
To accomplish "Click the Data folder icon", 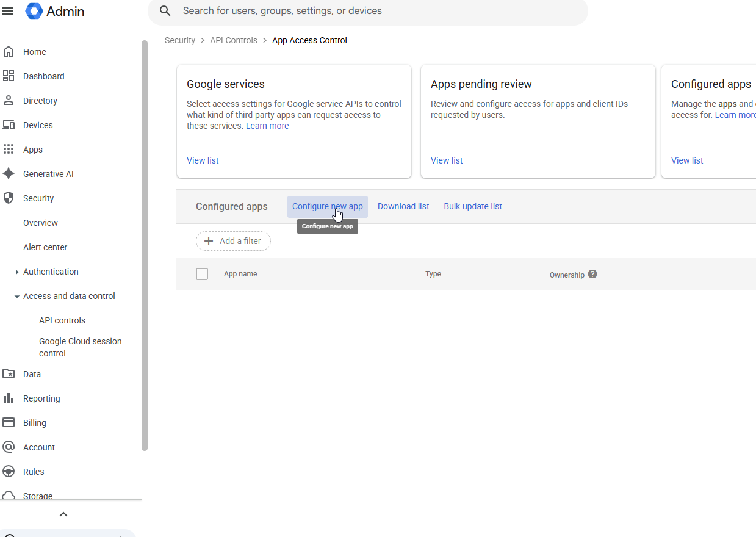I will (x=9, y=374).
